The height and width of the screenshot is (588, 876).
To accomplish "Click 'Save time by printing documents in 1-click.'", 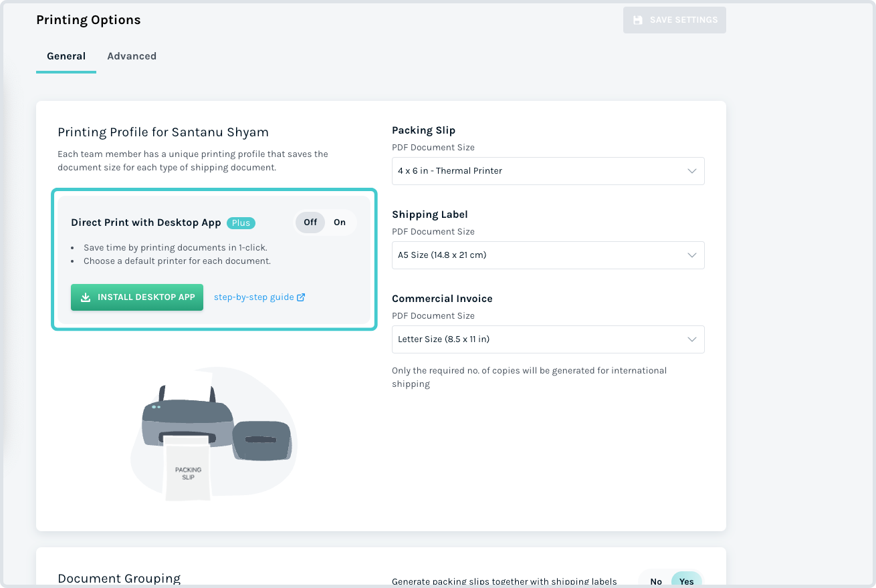I will tap(175, 247).
